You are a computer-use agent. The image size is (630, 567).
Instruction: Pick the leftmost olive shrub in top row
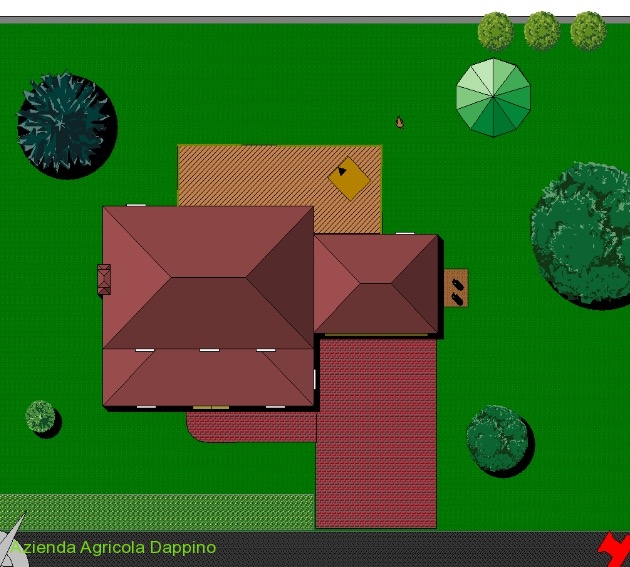495,31
